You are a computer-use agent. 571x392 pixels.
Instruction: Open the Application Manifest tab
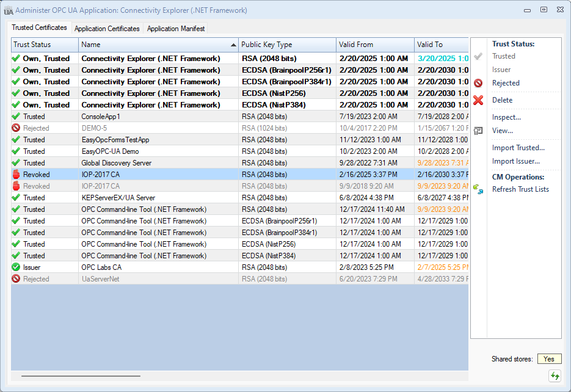(176, 28)
